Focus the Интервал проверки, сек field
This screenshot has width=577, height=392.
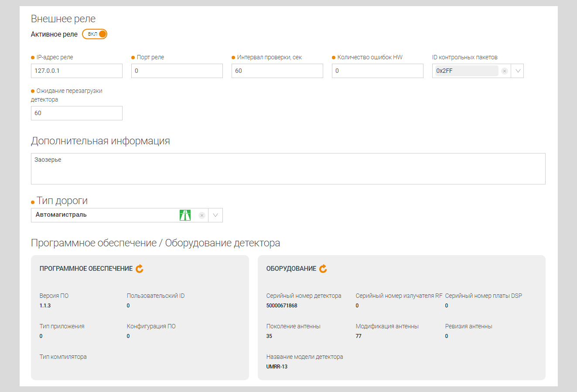coord(277,71)
